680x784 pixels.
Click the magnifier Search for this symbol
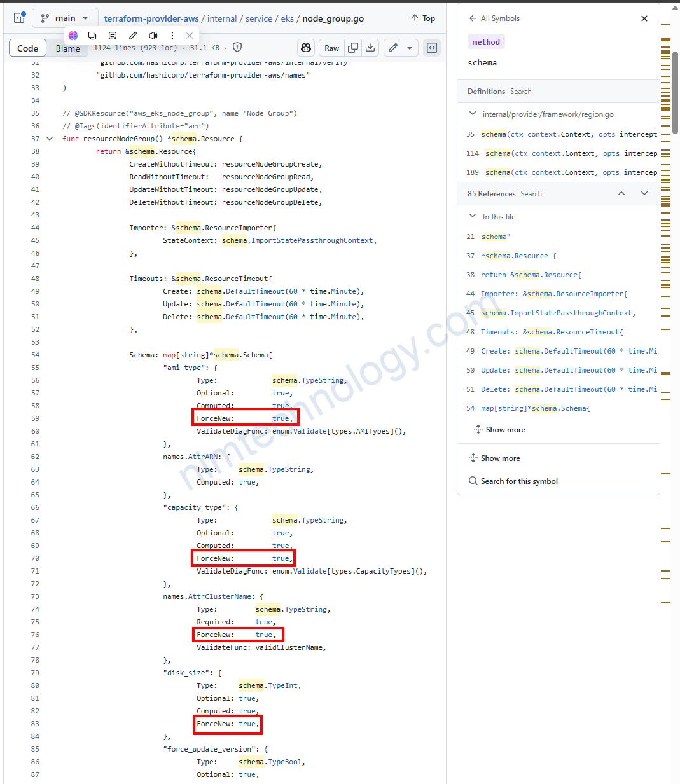coord(473,481)
